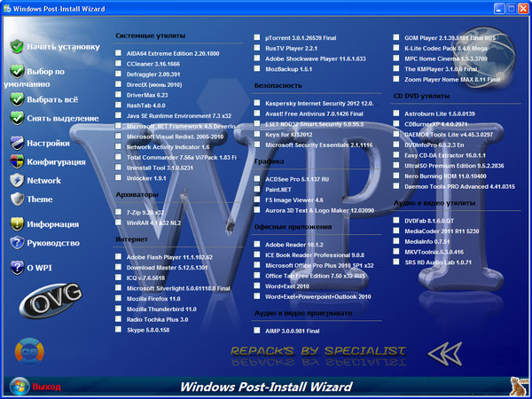Tick the CCleaner 3.16.1666 checkbox

tap(118, 63)
